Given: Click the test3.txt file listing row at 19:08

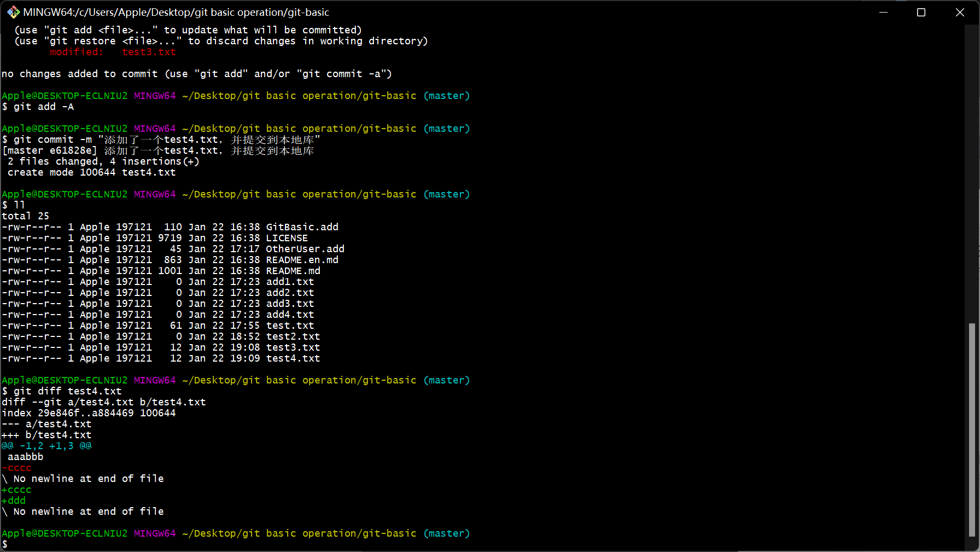Looking at the screenshot, I should point(161,347).
